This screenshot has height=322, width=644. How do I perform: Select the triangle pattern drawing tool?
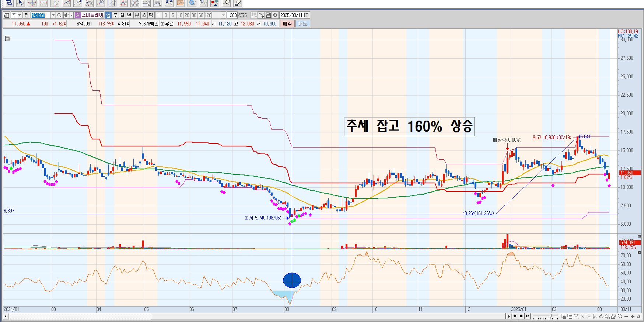click(x=123, y=3)
